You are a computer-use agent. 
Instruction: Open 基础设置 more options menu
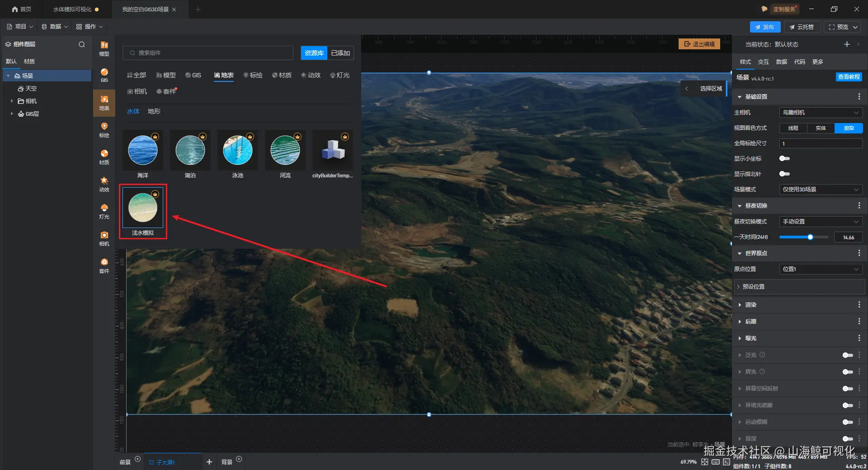[859, 97]
